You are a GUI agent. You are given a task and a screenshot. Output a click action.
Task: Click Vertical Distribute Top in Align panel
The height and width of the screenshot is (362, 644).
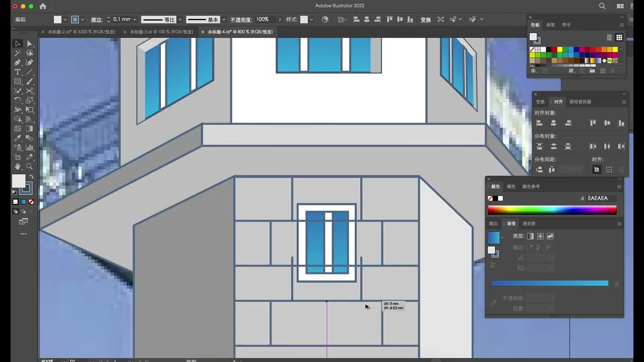pyautogui.click(x=539, y=146)
